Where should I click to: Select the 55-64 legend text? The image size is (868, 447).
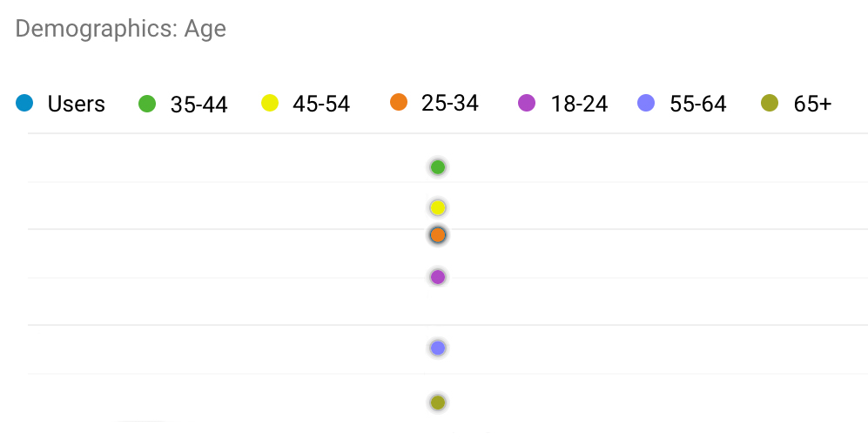coord(697,105)
